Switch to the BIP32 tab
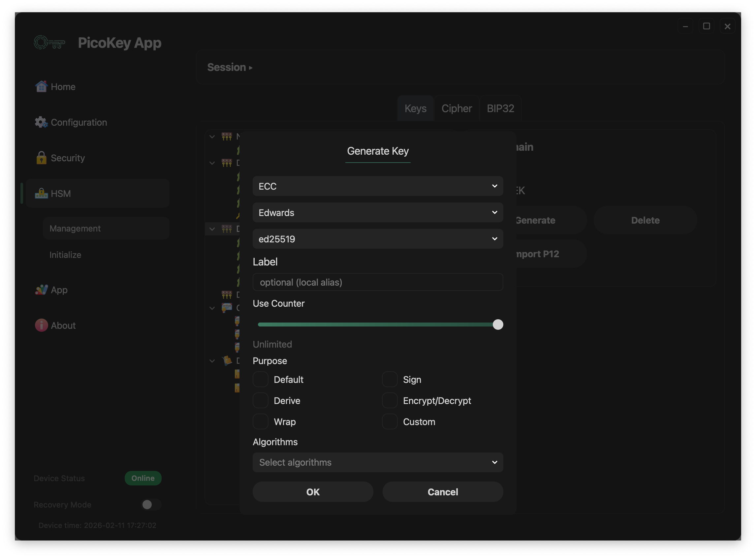Image resolution: width=756 pixels, height=558 pixels. coord(500,108)
